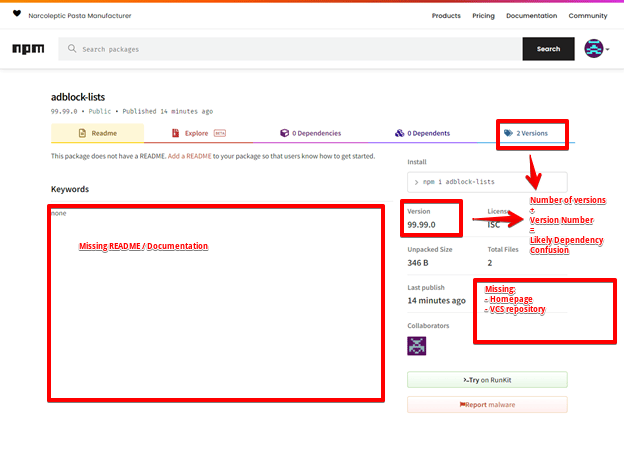
Task: Click the 346 B unpacked size value
Action: 417,263
